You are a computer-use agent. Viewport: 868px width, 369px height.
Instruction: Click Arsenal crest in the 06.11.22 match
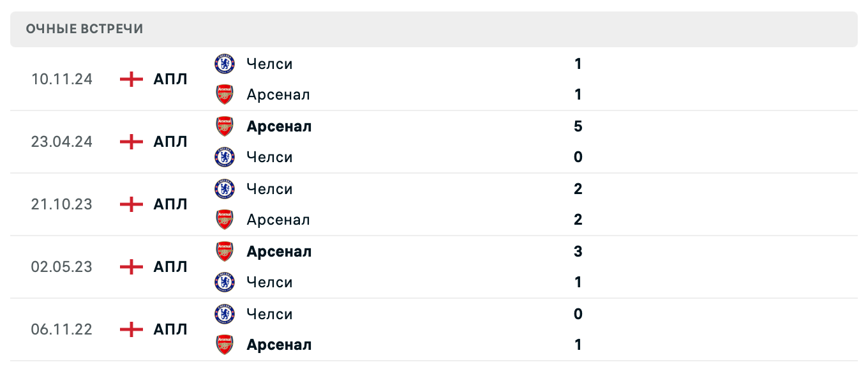[225, 345]
